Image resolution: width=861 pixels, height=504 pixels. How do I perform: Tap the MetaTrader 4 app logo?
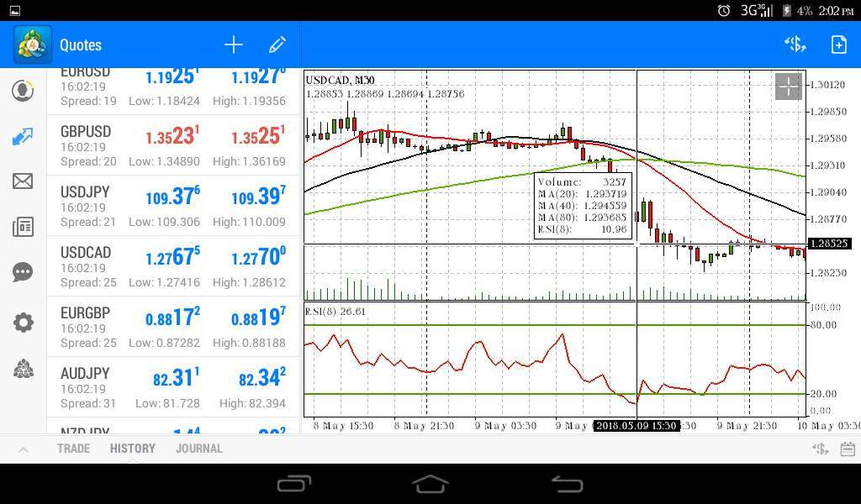pyautogui.click(x=33, y=45)
